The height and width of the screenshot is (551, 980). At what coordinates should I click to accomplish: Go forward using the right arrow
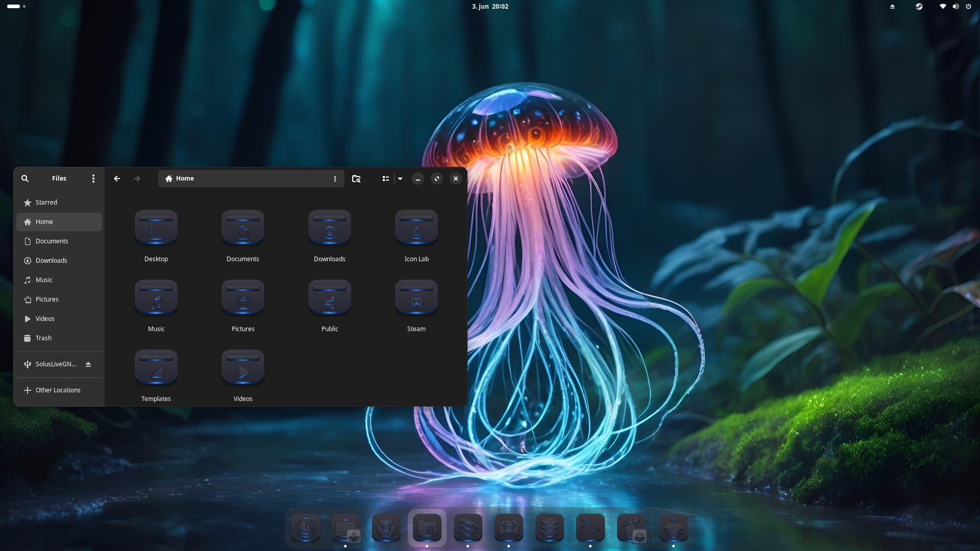pyautogui.click(x=137, y=179)
